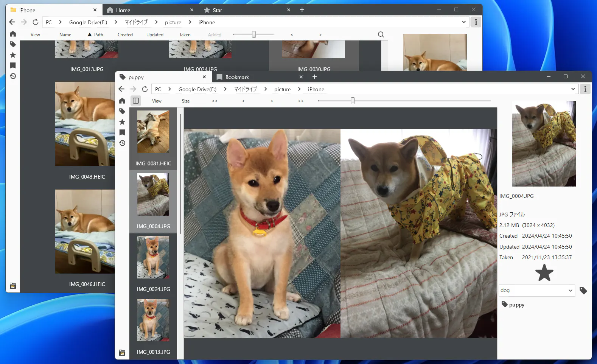The height and width of the screenshot is (364, 597).
Task: Expand the address bar dropdown in the rear window
Action: [x=464, y=22]
